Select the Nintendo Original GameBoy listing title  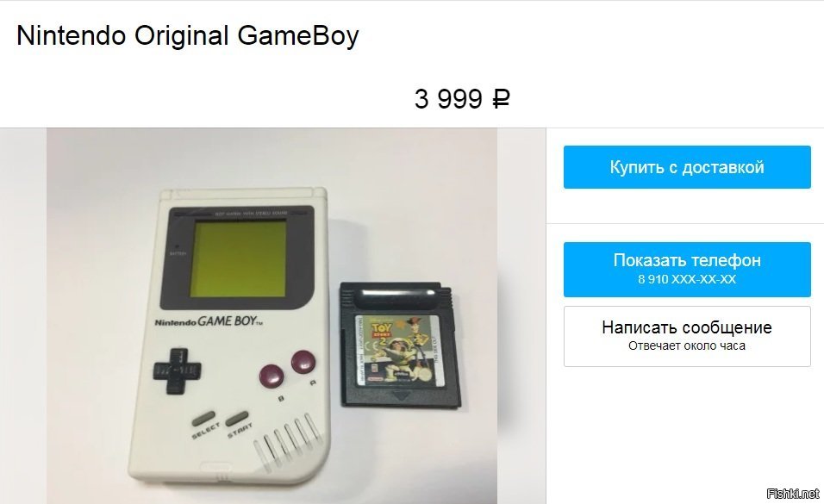coord(188,35)
